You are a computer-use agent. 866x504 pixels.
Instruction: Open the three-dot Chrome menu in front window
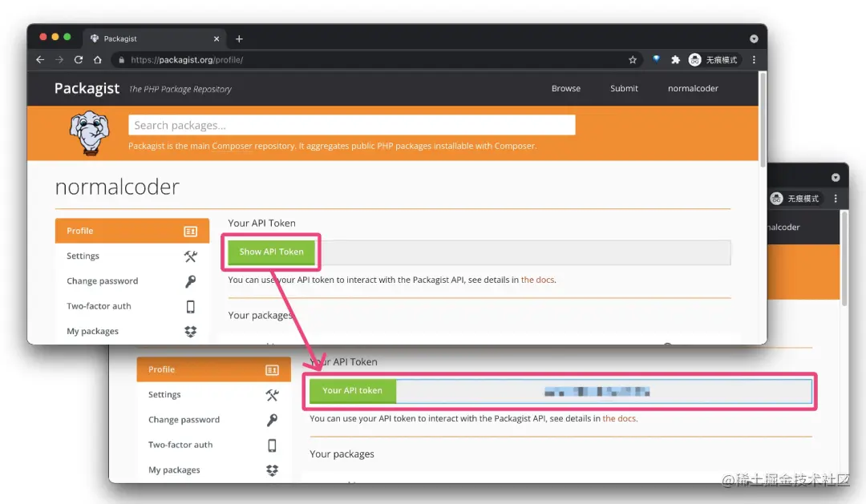(754, 59)
